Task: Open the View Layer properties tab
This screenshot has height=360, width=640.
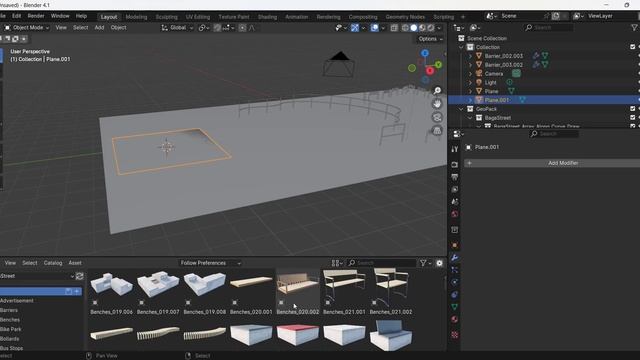Action: (x=454, y=189)
